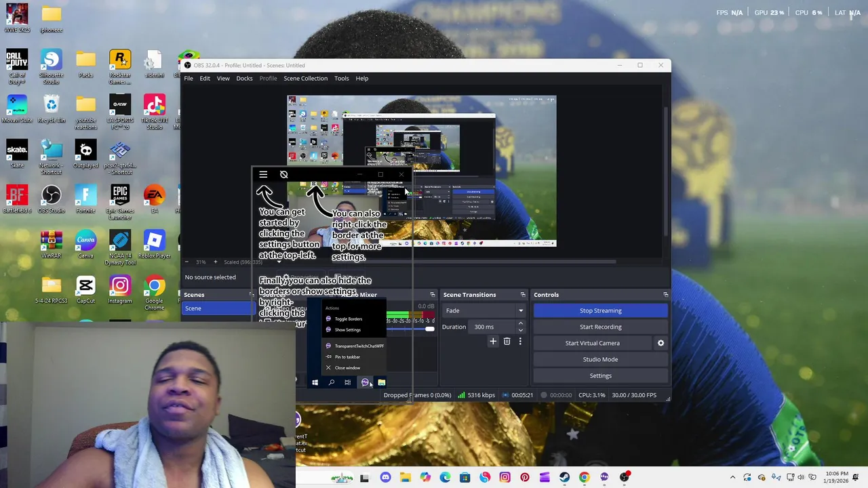Remove transition with the trash icon
The height and width of the screenshot is (488, 868).
point(507,342)
